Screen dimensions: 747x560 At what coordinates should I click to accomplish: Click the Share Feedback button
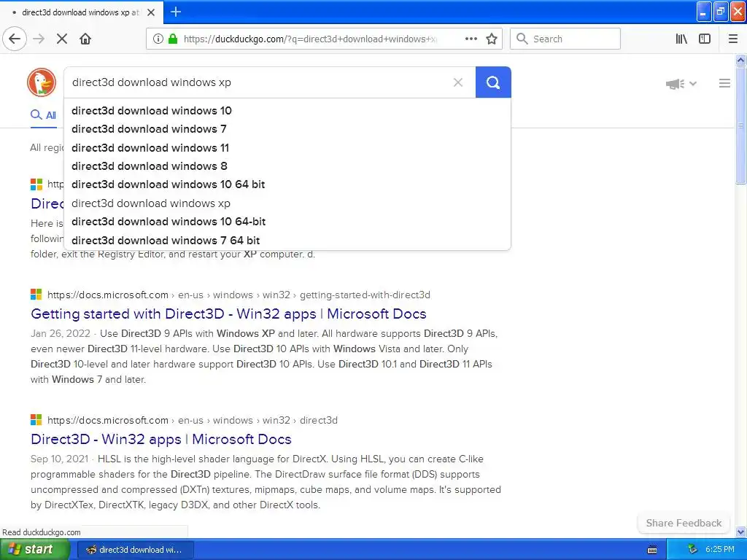click(x=684, y=523)
